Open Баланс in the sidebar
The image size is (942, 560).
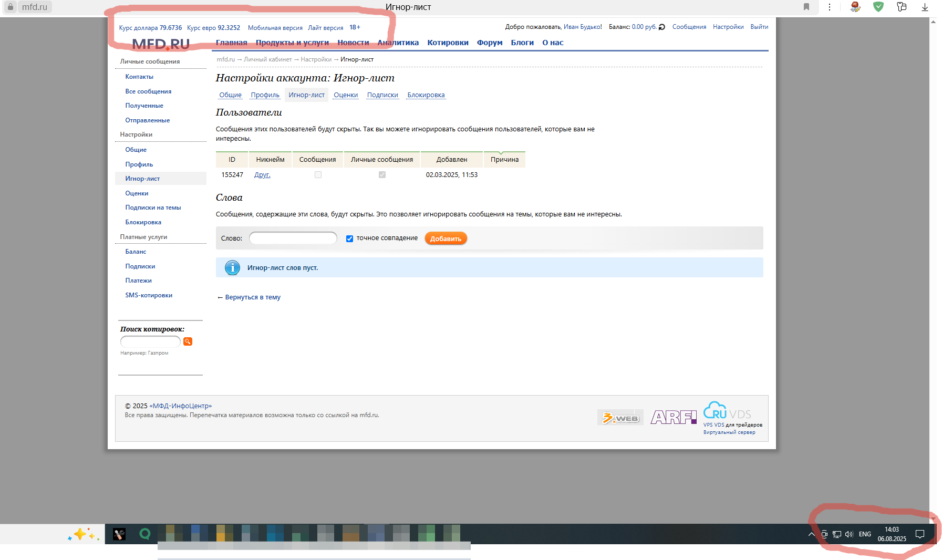coord(136,252)
